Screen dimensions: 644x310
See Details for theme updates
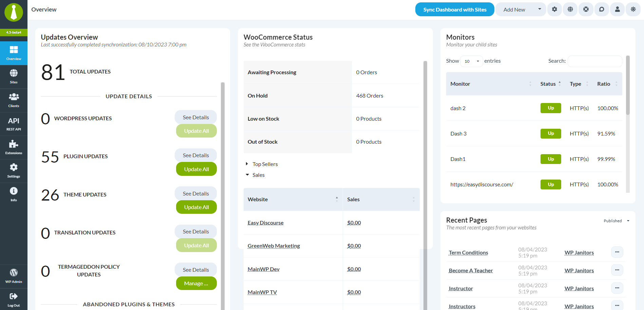click(196, 193)
